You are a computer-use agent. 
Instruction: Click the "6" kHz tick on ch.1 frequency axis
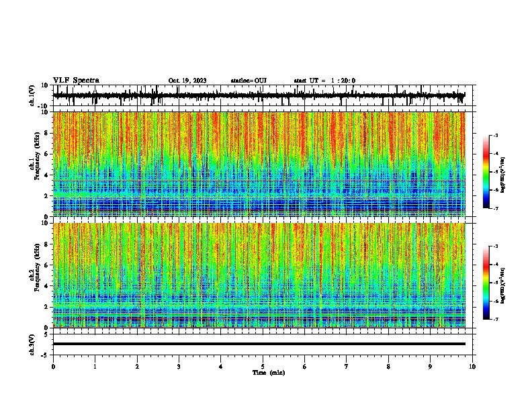tap(46, 154)
